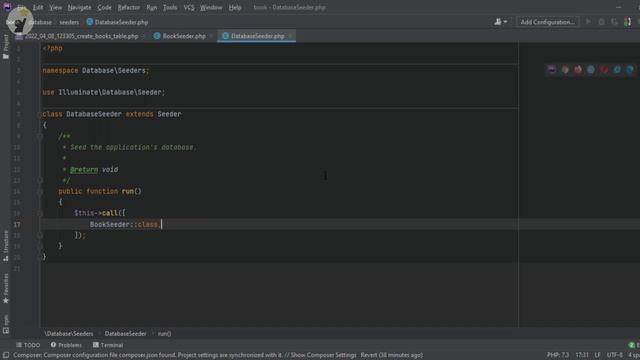
Task: Click \Database\Seeders in bottom breadcrumb
Action: pyautogui.click(x=69, y=333)
